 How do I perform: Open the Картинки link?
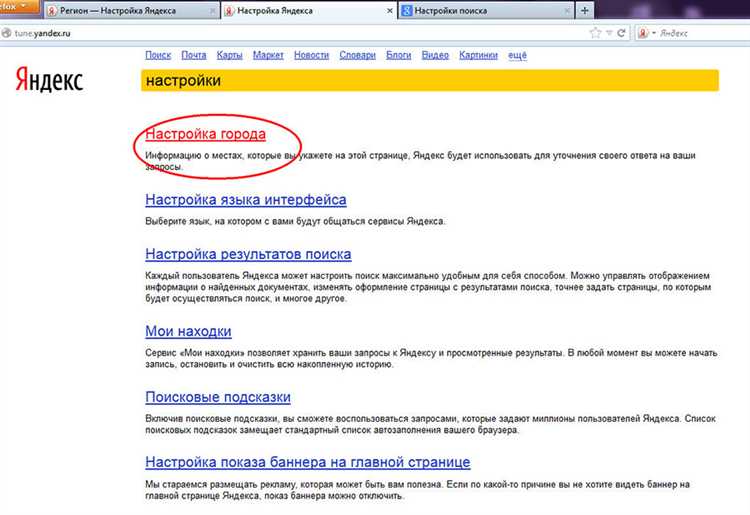pos(478,55)
